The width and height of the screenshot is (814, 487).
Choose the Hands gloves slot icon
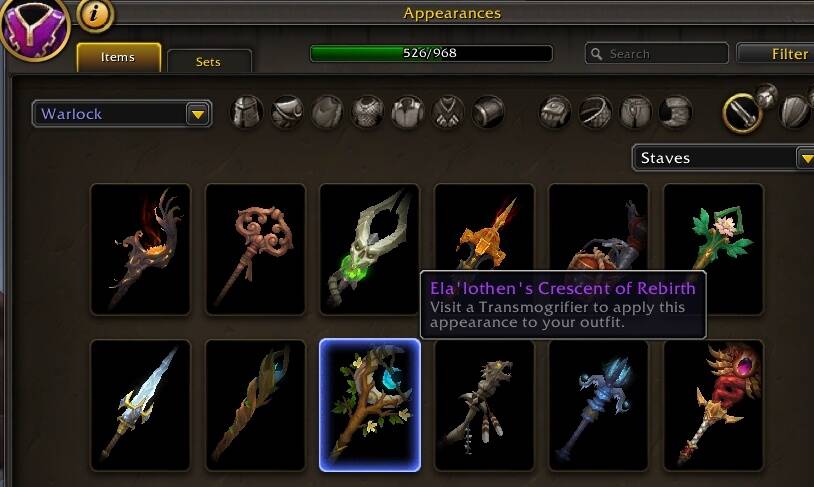point(555,112)
